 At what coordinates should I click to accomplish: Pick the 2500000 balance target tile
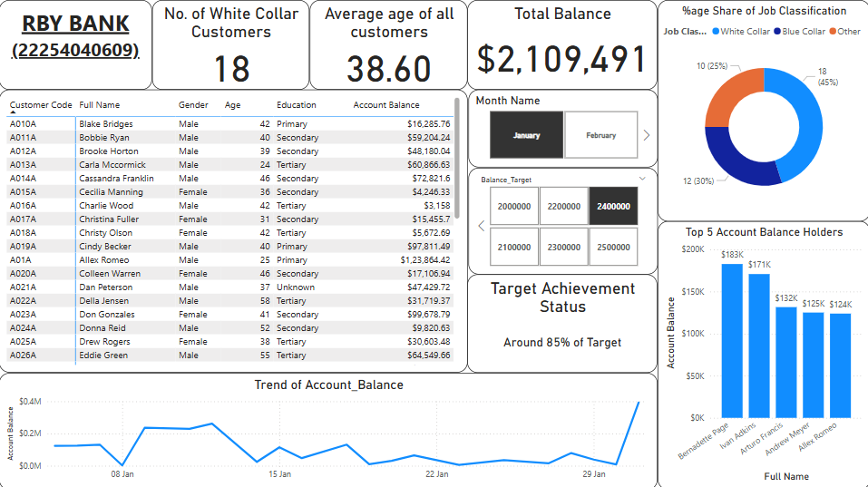pyautogui.click(x=613, y=247)
